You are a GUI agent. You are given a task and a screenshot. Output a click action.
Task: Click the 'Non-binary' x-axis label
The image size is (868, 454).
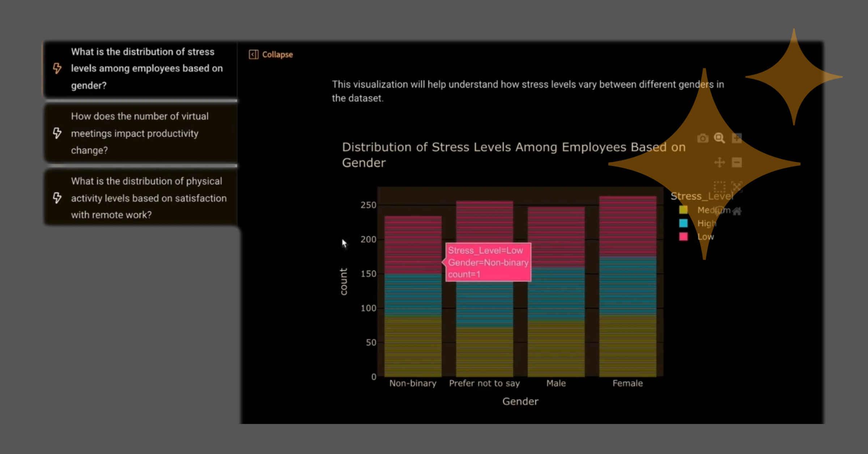click(413, 383)
